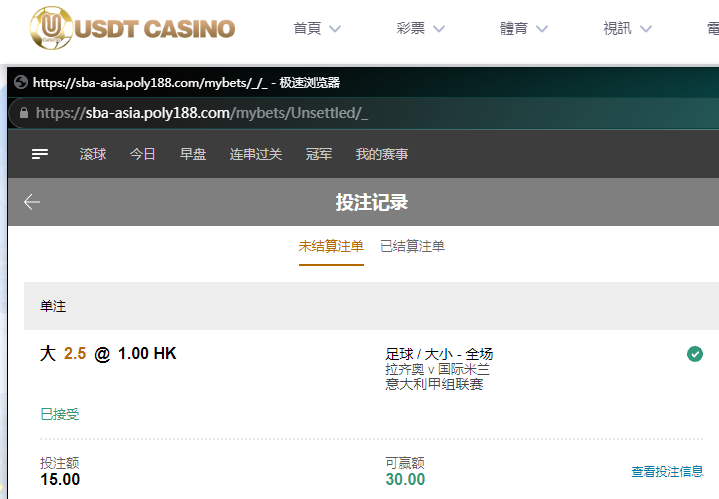Select 连串过关 in navigation bar

tap(256, 154)
